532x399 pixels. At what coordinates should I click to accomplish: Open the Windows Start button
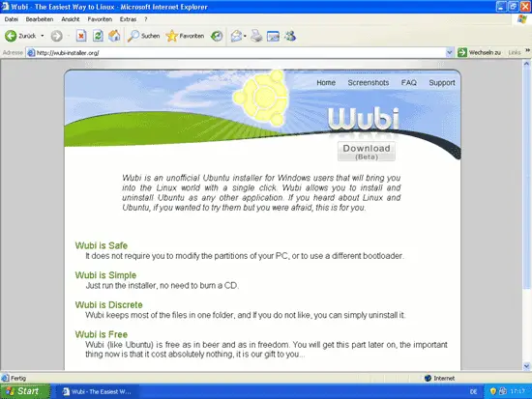pos(25,391)
